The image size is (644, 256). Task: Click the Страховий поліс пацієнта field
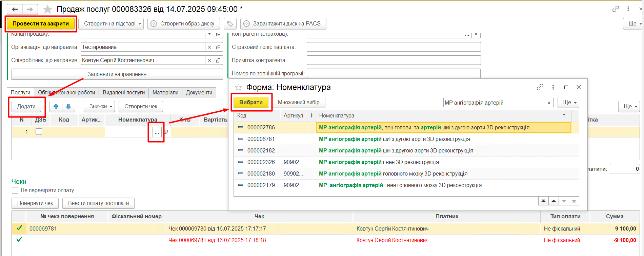(x=394, y=47)
